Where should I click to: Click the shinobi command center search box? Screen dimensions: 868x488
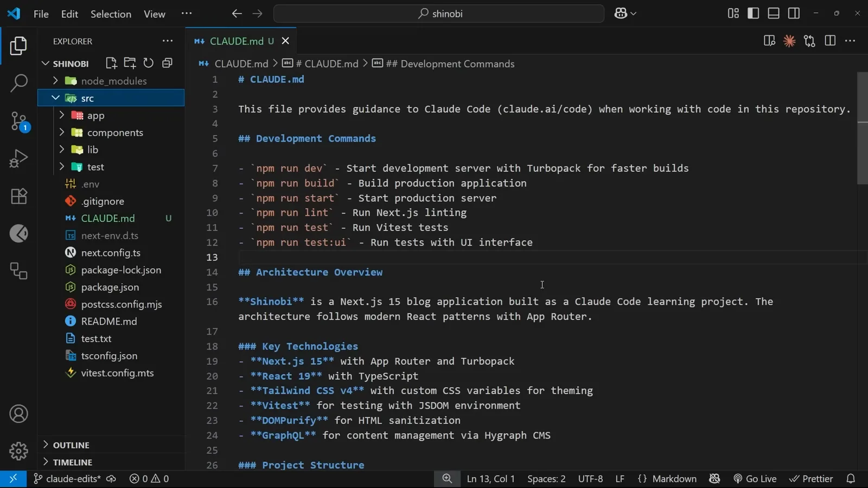[x=439, y=14]
